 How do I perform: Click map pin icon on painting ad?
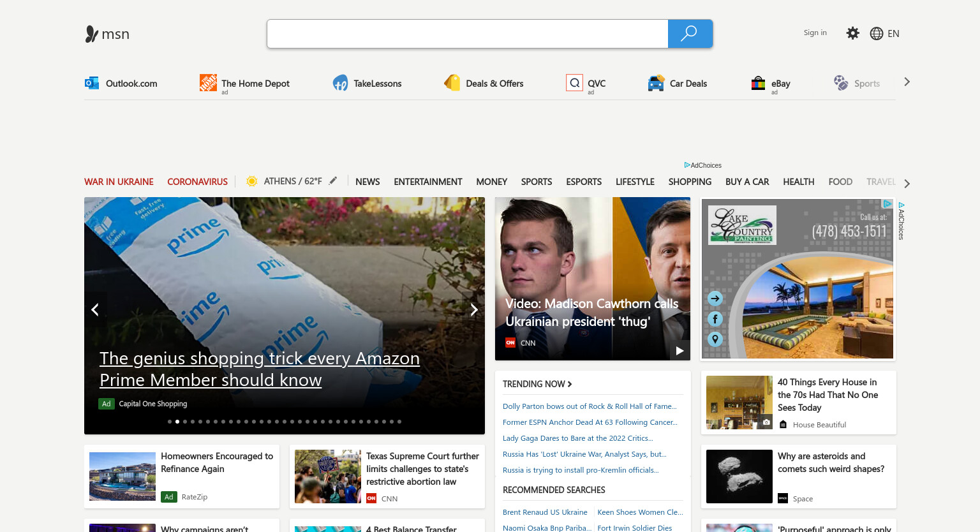pos(715,339)
